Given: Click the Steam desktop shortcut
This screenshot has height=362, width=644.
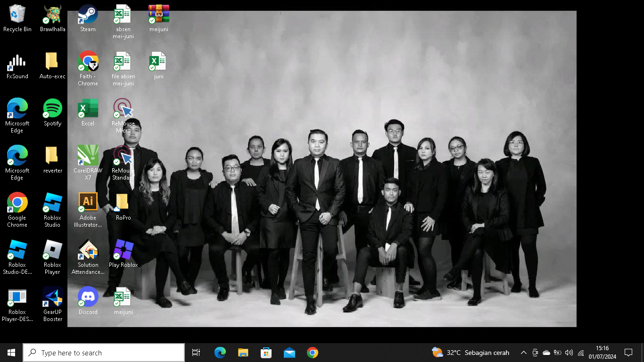Looking at the screenshot, I should click(x=88, y=18).
